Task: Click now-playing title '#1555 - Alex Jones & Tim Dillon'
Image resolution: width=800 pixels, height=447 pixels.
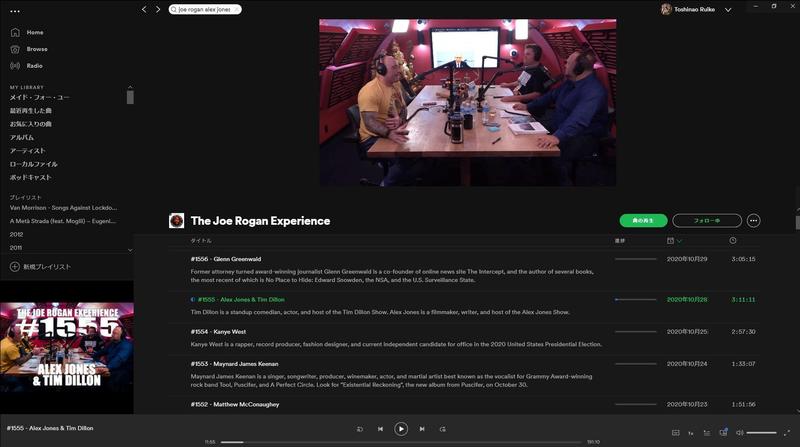Action: [50, 428]
